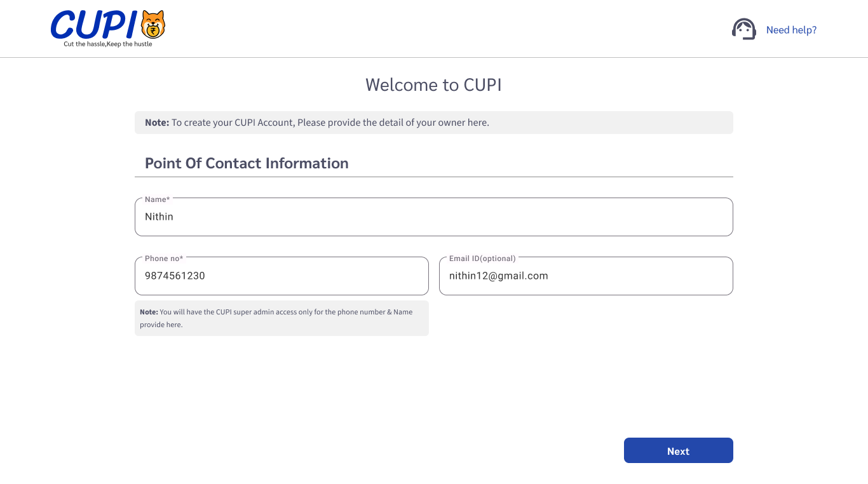
Task: Click the Name* field label
Action: click(x=157, y=199)
